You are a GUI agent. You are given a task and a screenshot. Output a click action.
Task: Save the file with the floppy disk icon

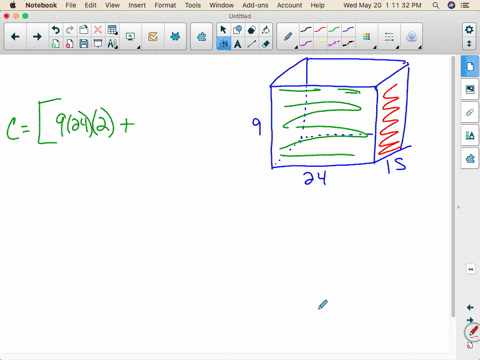84,44
